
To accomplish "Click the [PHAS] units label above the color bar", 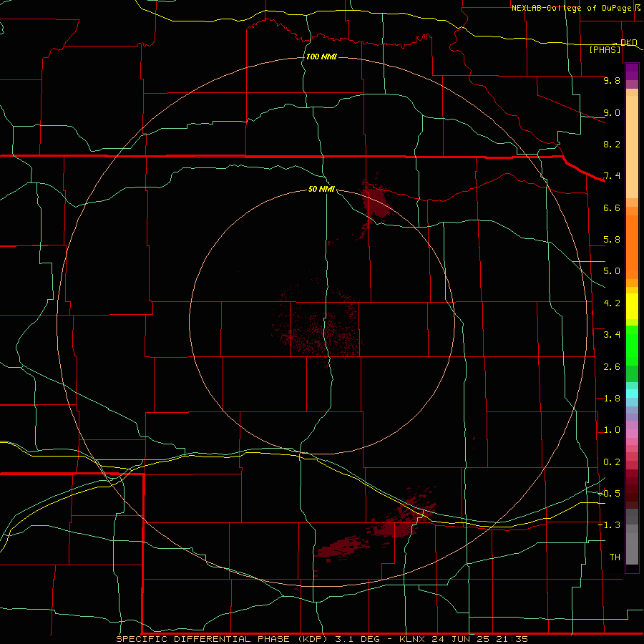I will coord(605,49).
